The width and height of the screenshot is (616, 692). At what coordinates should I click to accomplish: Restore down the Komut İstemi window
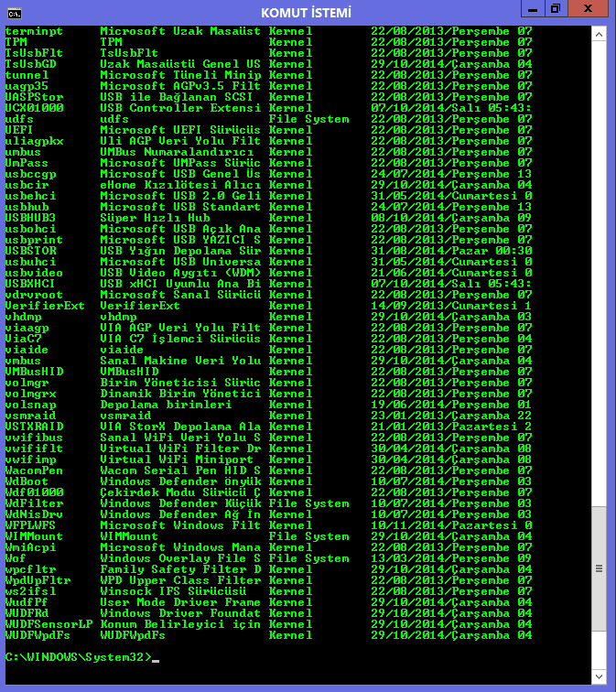point(556,9)
